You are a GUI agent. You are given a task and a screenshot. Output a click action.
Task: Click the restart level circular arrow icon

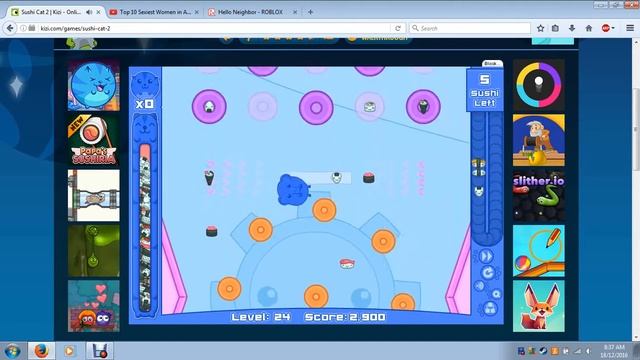(x=487, y=272)
